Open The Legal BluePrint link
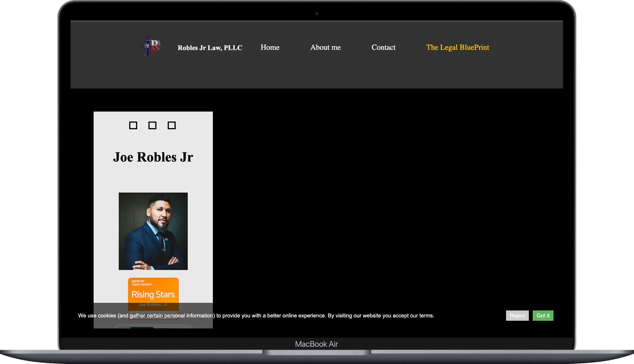 point(458,47)
